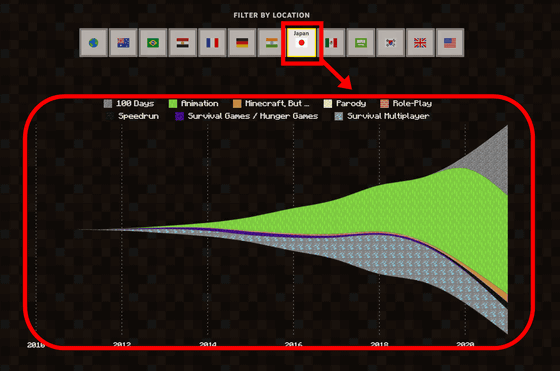Viewport: 560px width, 371px height.
Task: Choose the Egypt flag filter
Action: coord(182,43)
